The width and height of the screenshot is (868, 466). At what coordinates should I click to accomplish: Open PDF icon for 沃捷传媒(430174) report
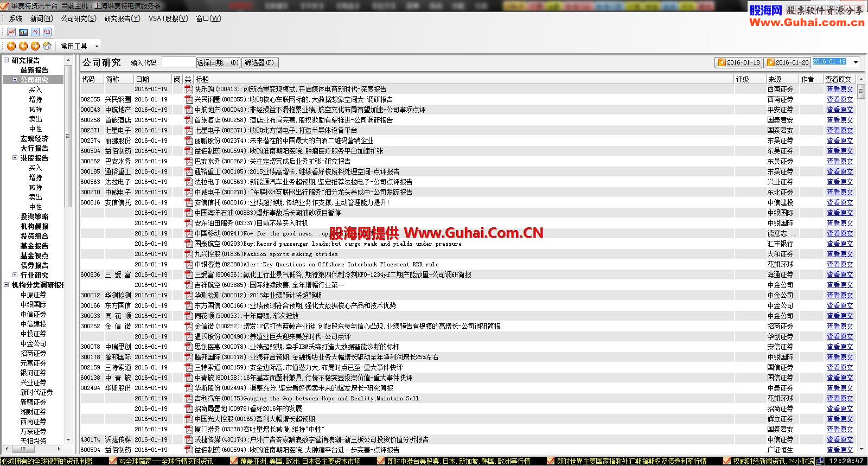[189, 439]
